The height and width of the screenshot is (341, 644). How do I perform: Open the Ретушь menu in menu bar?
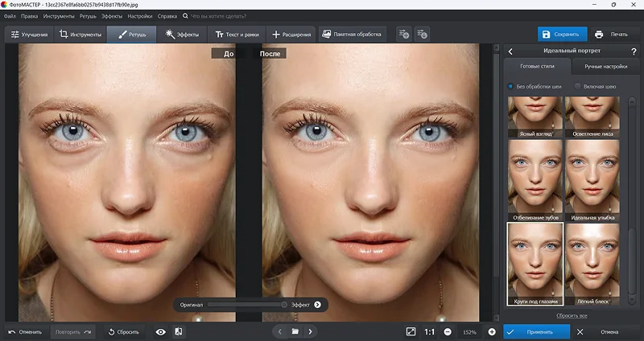pyautogui.click(x=88, y=16)
